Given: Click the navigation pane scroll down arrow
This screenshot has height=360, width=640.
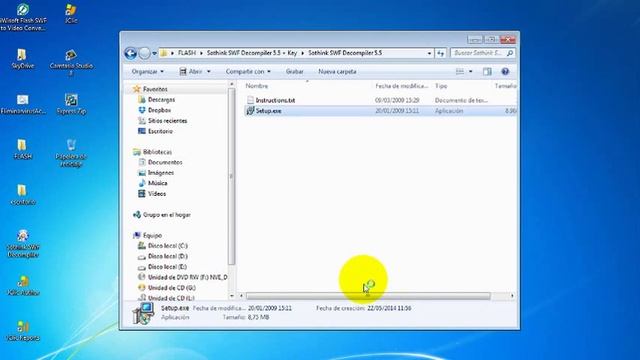Looking at the screenshot, I should tap(231, 296).
